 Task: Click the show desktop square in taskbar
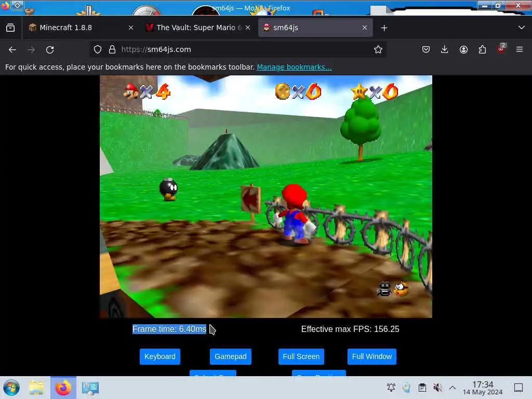coord(518,388)
